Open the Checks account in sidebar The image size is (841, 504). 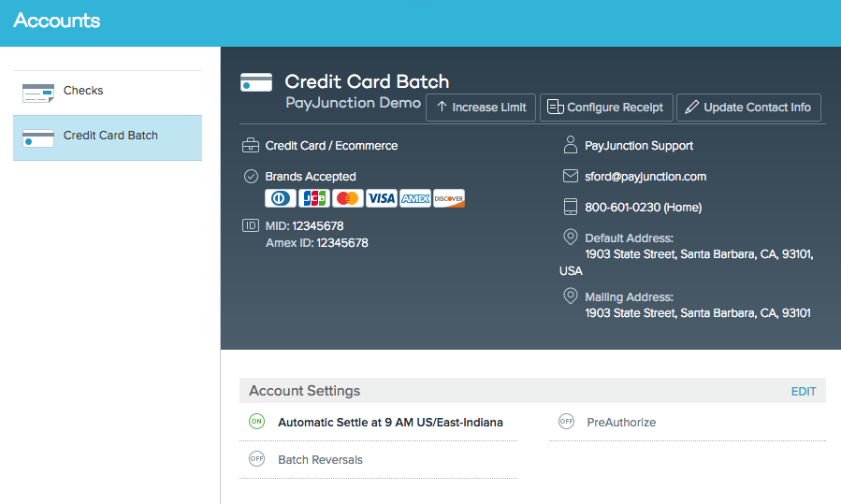108,93
